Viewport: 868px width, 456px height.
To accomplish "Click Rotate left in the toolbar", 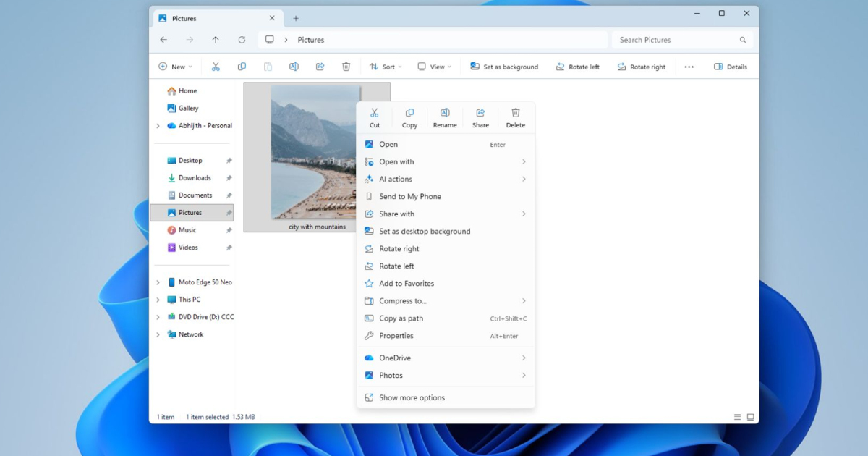I will [x=577, y=67].
